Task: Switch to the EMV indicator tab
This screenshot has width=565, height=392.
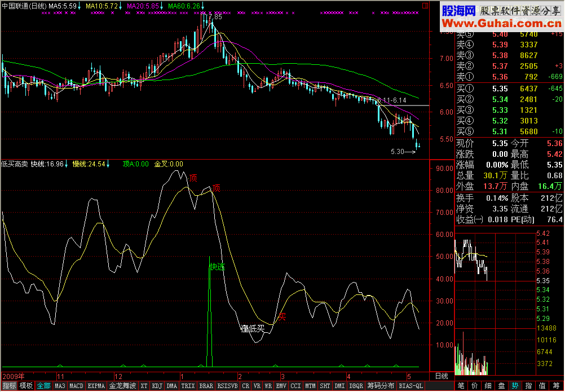Action: pyautogui.click(x=281, y=386)
